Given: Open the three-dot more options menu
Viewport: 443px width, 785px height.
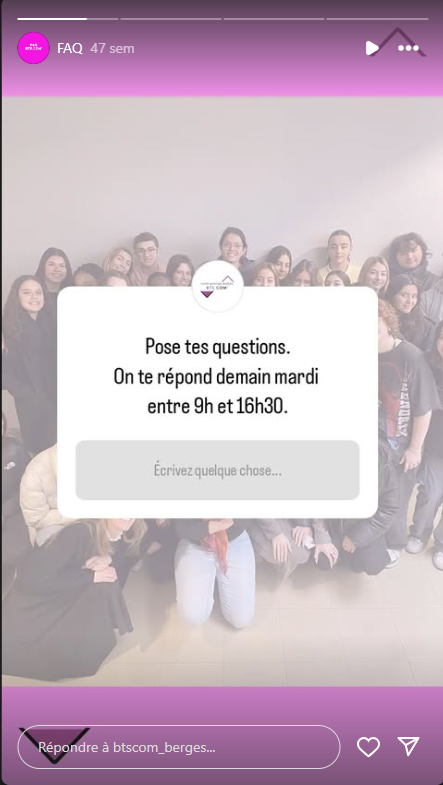Looking at the screenshot, I should pyautogui.click(x=408, y=48).
